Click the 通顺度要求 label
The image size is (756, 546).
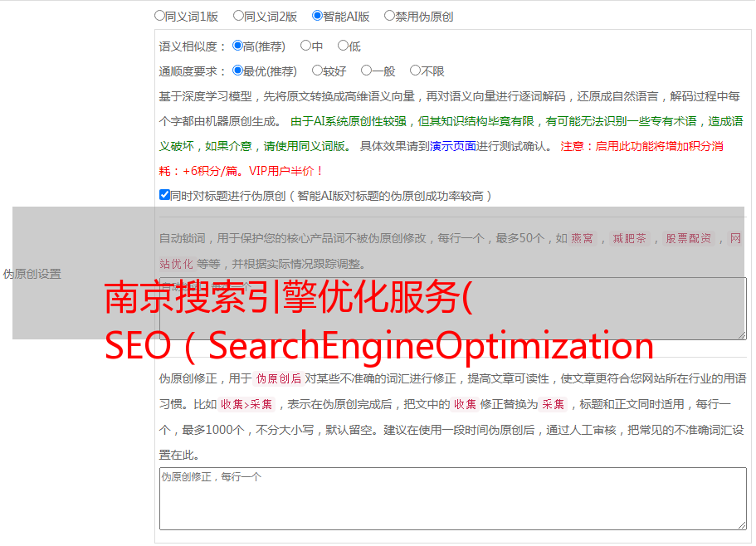(x=192, y=72)
